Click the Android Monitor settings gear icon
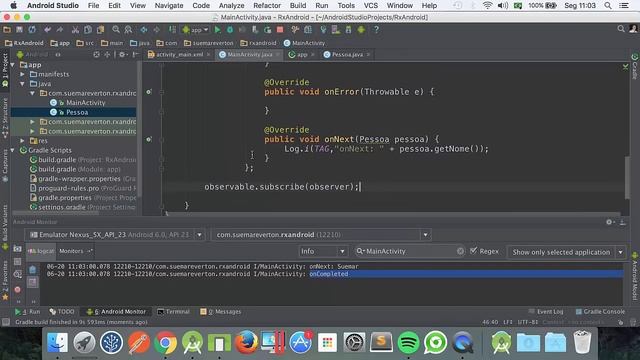640x360 pixels. click(x=609, y=222)
